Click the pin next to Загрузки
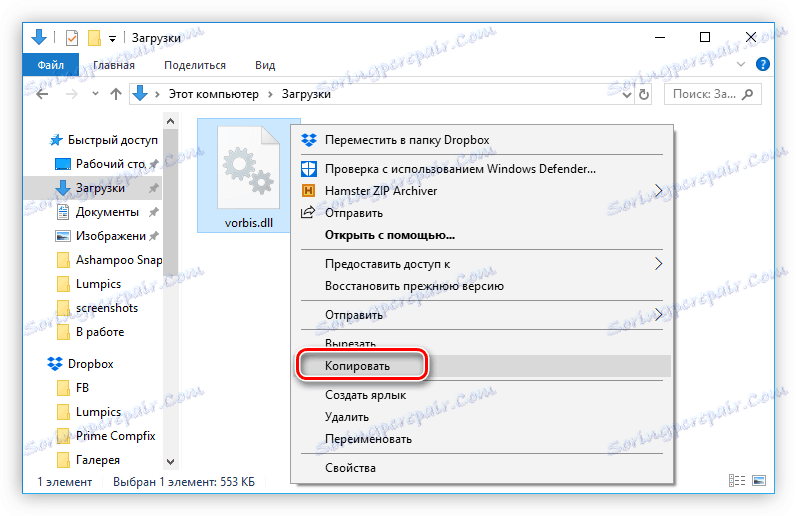Screen dimensions: 797x516 [x=153, y=188]
